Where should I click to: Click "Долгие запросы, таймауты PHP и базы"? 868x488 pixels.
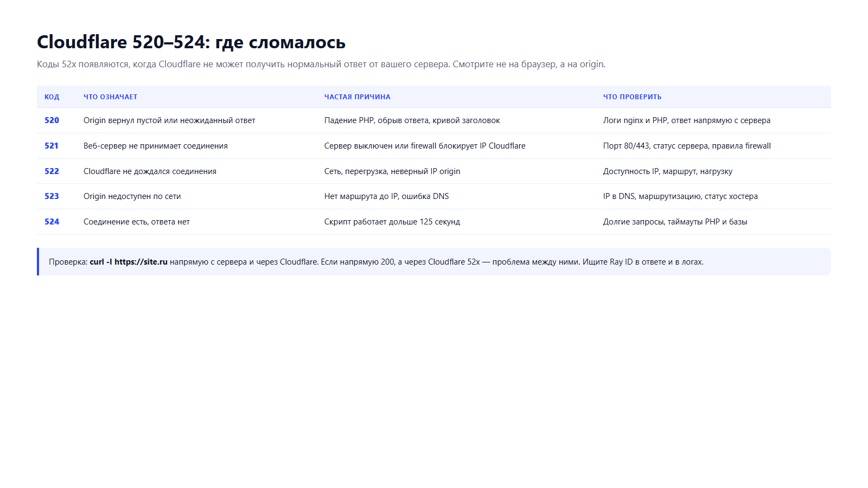point(675,222)
